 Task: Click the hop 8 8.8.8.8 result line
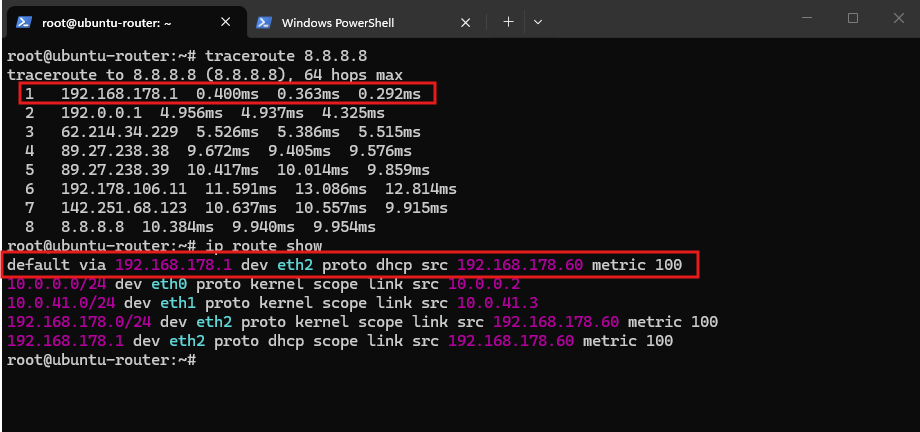click(x=200, y=227)
